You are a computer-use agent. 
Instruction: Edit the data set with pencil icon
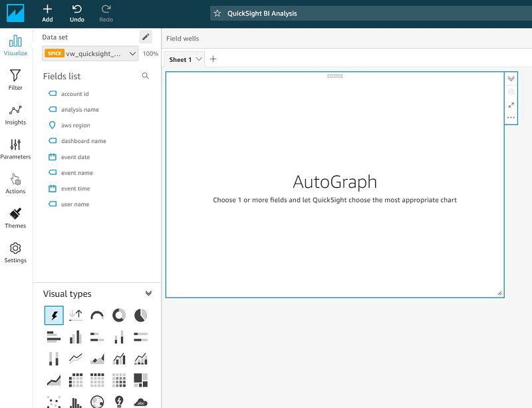(146, 37)
